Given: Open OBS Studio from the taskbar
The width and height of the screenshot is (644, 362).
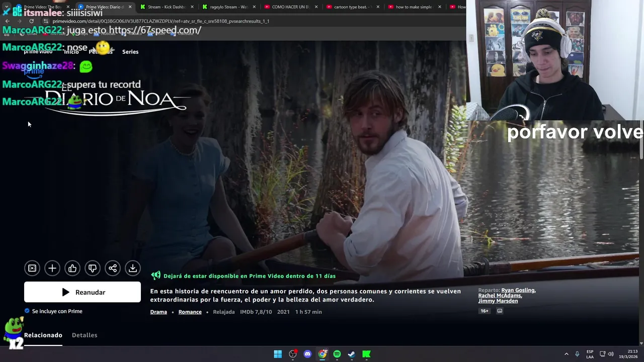Looking at the screenshot, I should pyautogui.click(x=293, y=354).
